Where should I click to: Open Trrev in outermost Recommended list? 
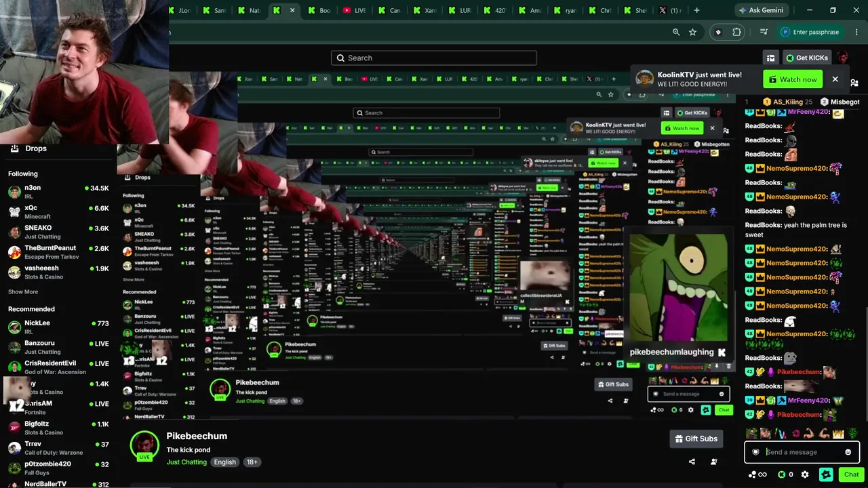click(x=58, y=448)
